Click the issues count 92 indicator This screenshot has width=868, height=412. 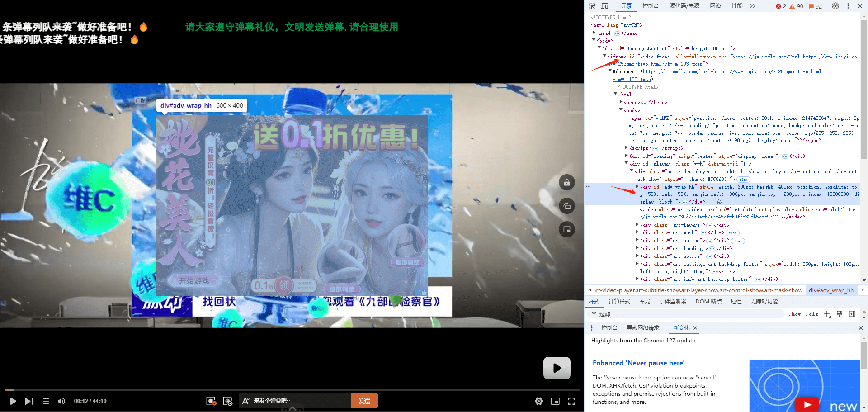815,6
